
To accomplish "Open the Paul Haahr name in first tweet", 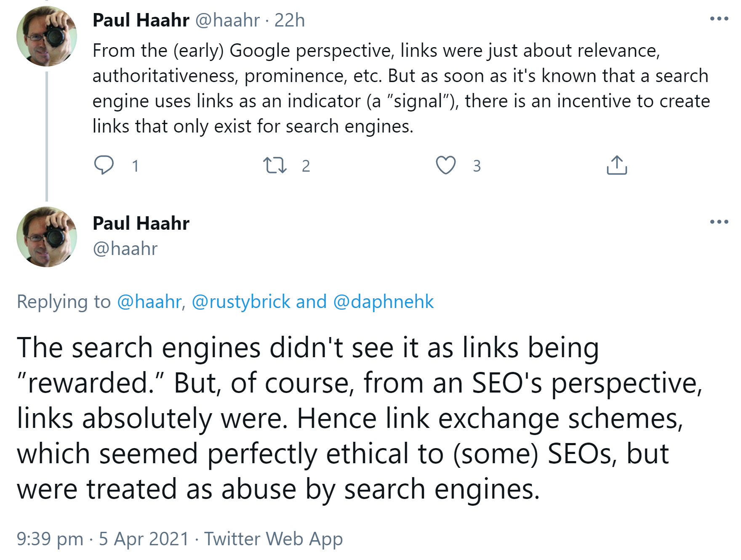I will pyautogui.click(x=141, y=20).
